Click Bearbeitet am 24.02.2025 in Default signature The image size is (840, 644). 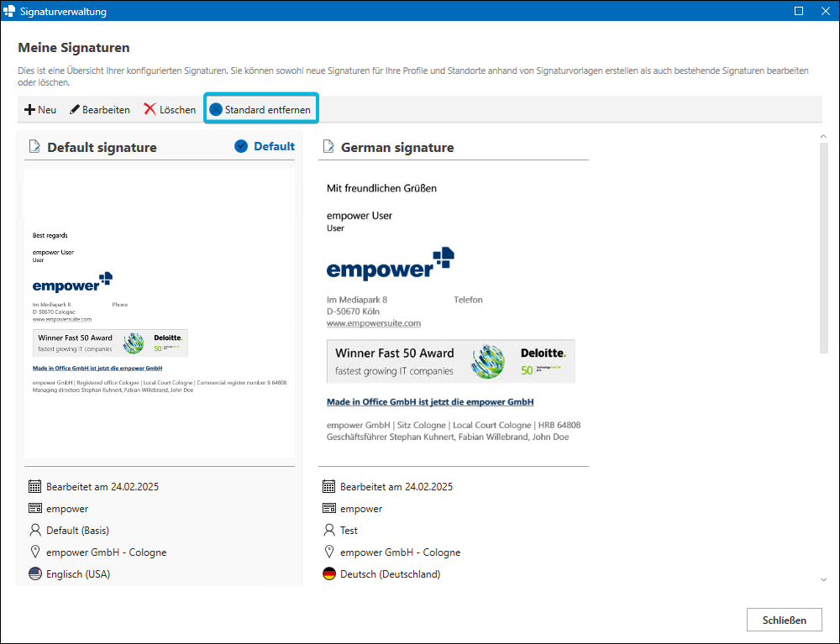tap(102, 487)
